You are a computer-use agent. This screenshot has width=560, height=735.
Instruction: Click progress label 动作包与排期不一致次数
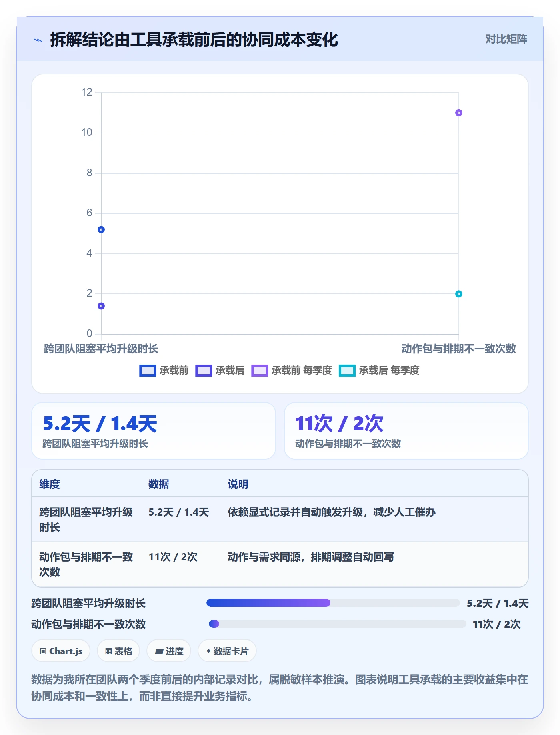click(x=88, y=624)
